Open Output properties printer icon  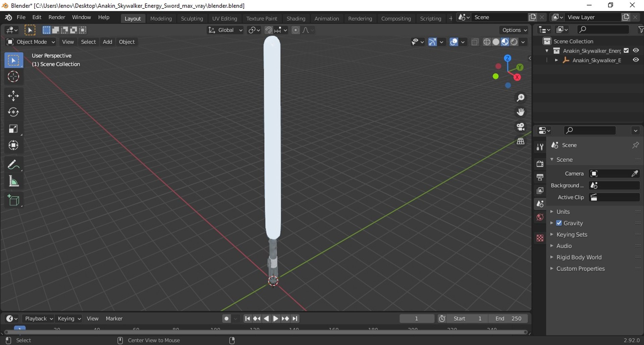[x=540, y=177]
